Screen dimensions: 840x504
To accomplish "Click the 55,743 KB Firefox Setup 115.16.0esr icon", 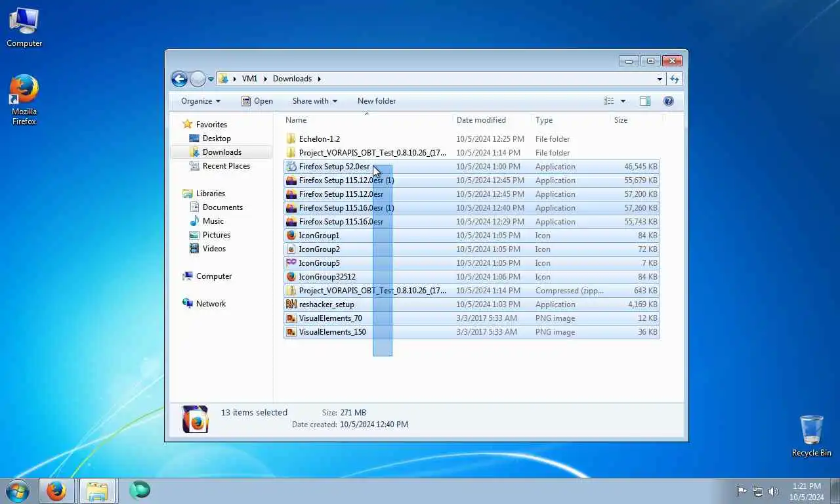I will [291, 222].
